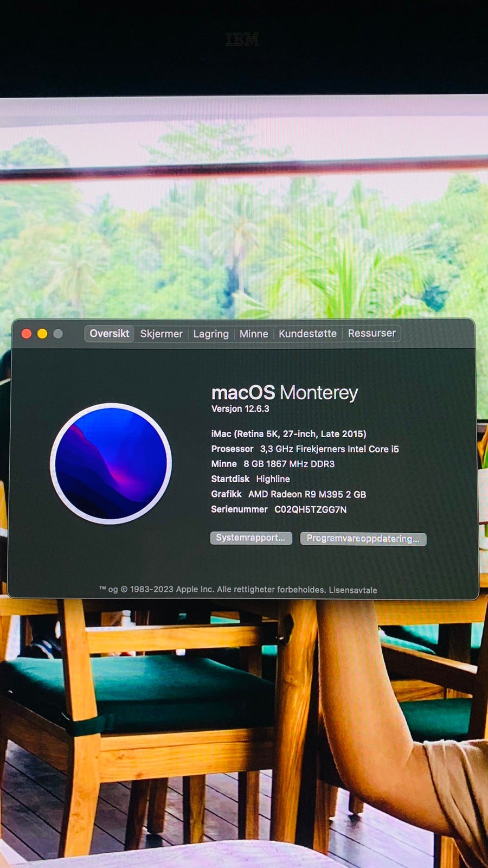Click the Versjon 12.6.3 text
Image resolution: width=488 pixels, height=868 pixels.
click(x=240, y=409)
